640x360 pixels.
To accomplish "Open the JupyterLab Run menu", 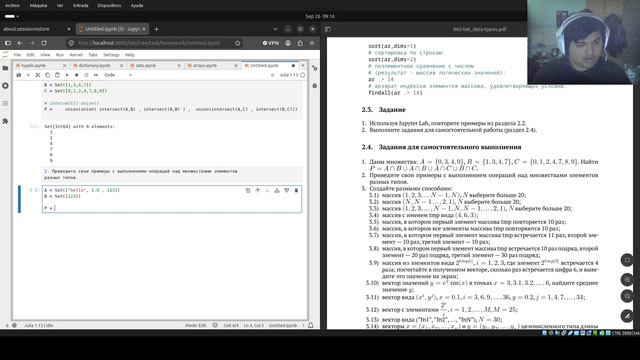I will click(60, 55).
